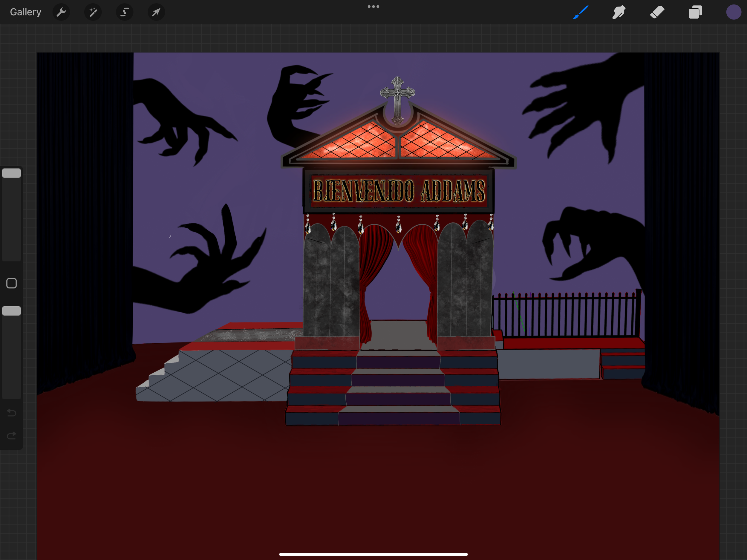Image resolution: width=747 pixels, height=560 pixels.
Task: Tap the square Modify button in sidebar
Action: 11,283
